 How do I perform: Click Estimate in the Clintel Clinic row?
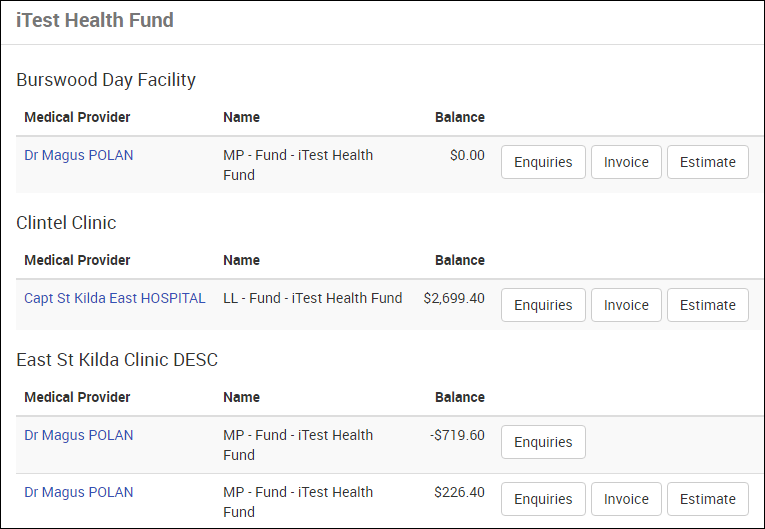pos(707,305)
